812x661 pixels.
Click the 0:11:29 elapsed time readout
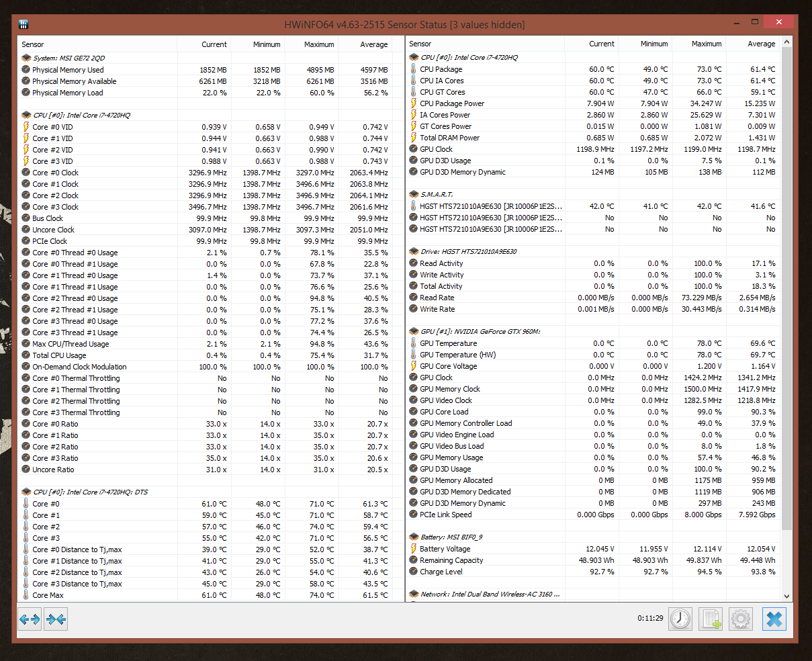[x=650, y=619]
